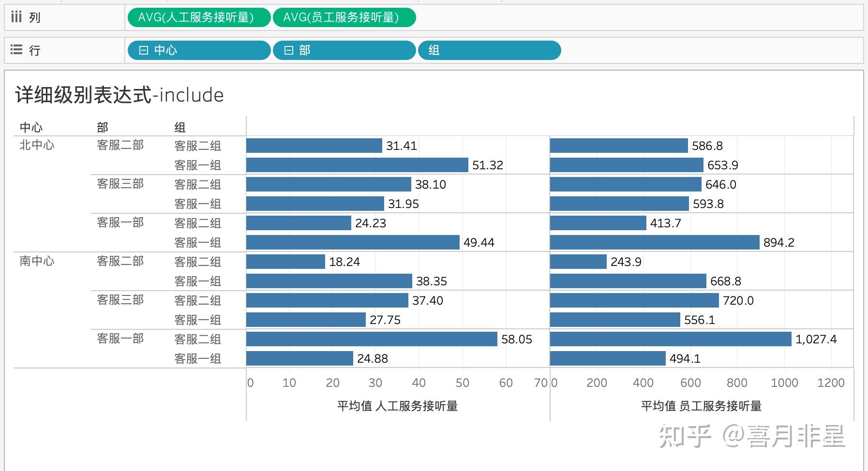Select the bar labeled 243.9
The image size is (868, 471).
[x=578, y=262]
